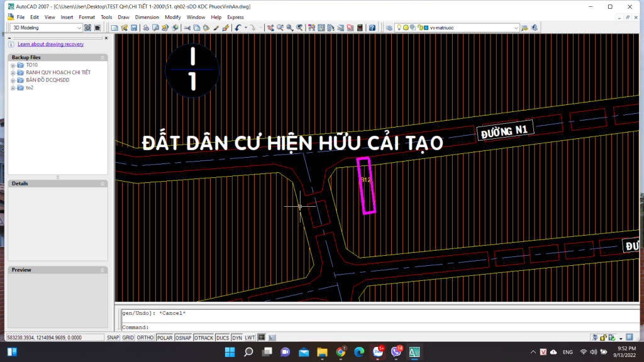This screenshot has height=362, width=644.
Task: Select the Zoom Realtime icon
Action: point(280,28)
